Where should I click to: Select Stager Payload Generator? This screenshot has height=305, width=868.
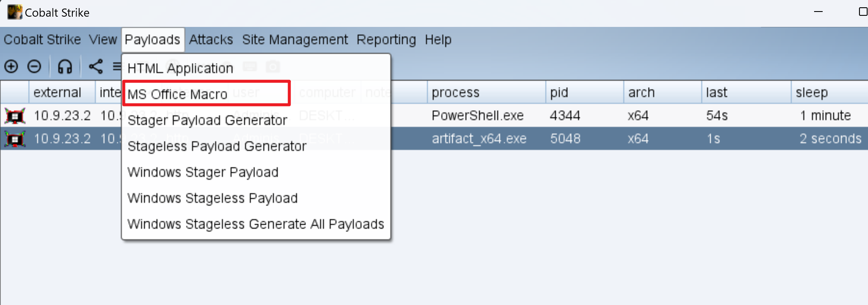tap(256, 120)
